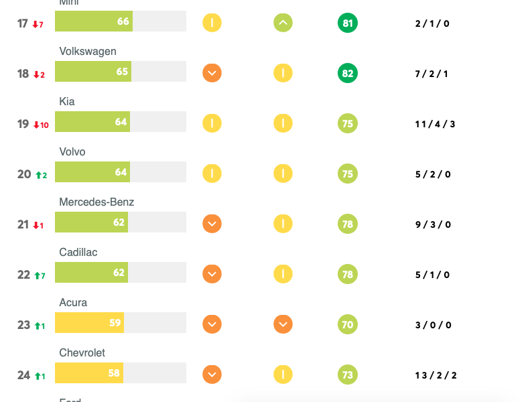Click Chevrolet's yellow average rating icon
This screenshot has width=532, height=402.
pyautogui.click(x=283, y=375)
